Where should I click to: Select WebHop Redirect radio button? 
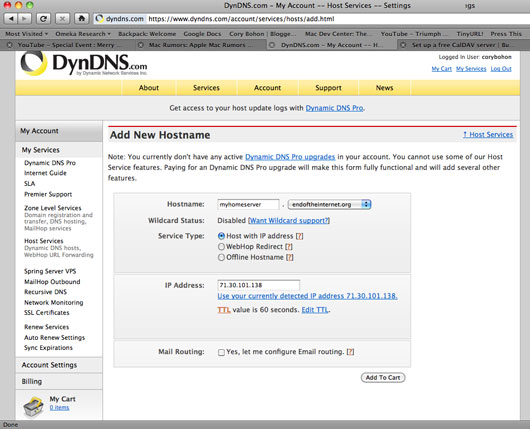[x=221, y=246]
